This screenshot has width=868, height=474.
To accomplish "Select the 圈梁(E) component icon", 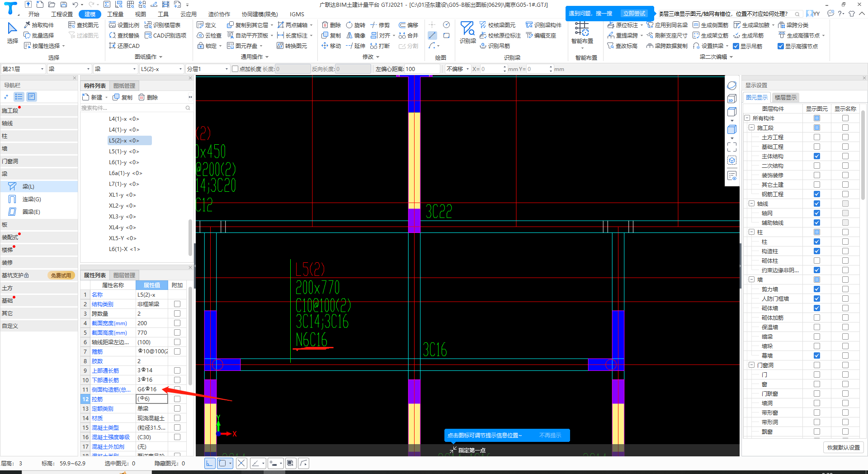I will coord(13,212).
